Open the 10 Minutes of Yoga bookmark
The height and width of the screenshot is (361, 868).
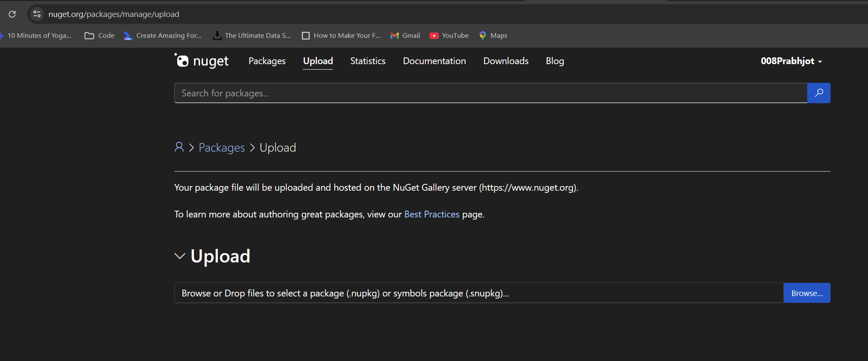click(x=36, y=36)
